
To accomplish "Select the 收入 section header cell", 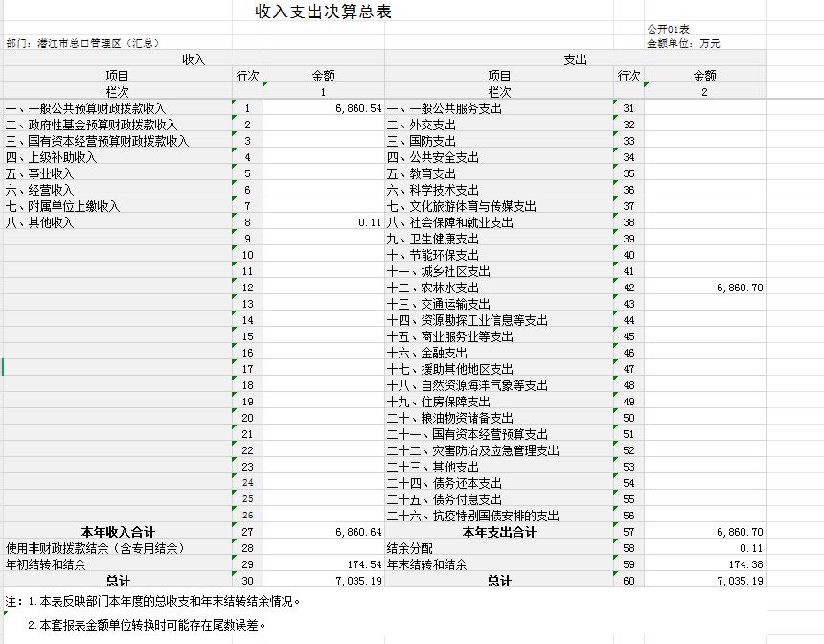I will point(194,59).
